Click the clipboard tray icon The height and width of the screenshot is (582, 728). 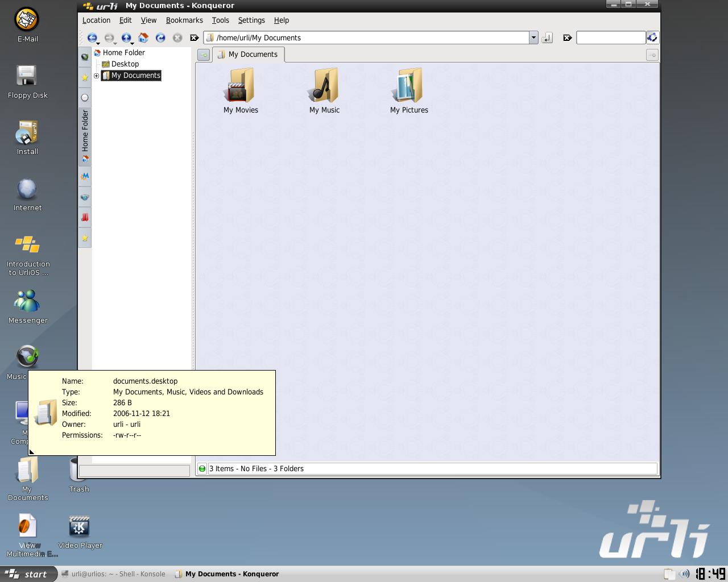click(x=669, y=574)
